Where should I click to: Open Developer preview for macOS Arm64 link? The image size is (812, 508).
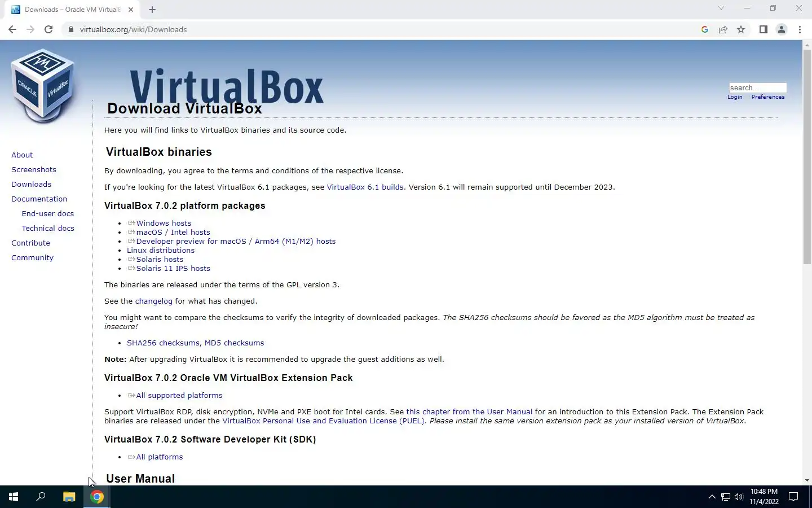pyautogui.click(x=236, y=241)
